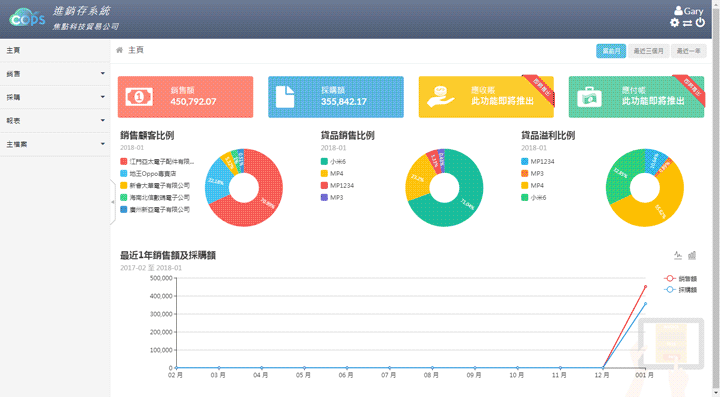Click the username Gary
720x397 pixels.
point(693,11)
